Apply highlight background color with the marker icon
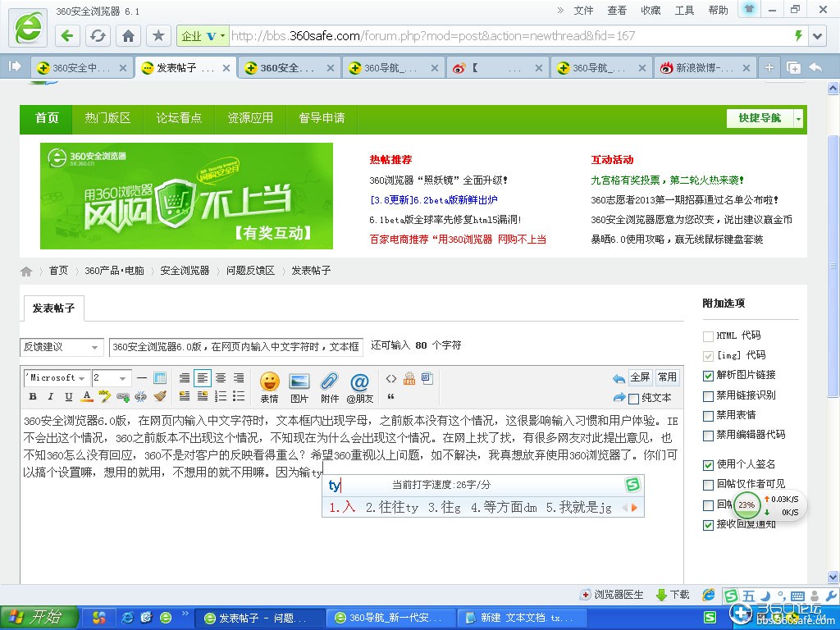The image size is (840, 630). [x=105, y=396]
